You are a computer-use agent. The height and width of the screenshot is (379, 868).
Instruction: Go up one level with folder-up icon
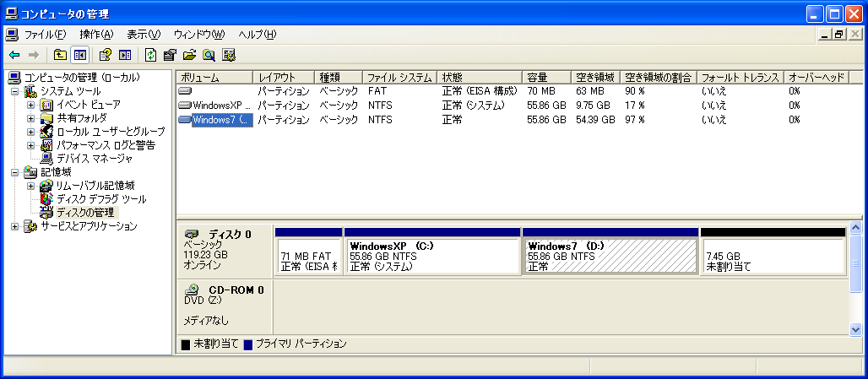(60, 55)
